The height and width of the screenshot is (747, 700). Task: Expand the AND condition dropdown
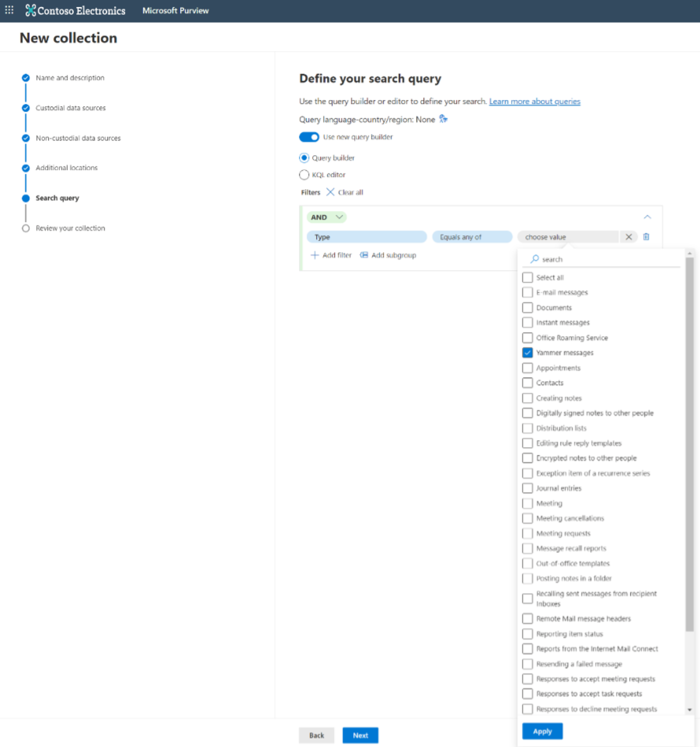[327, 216]
